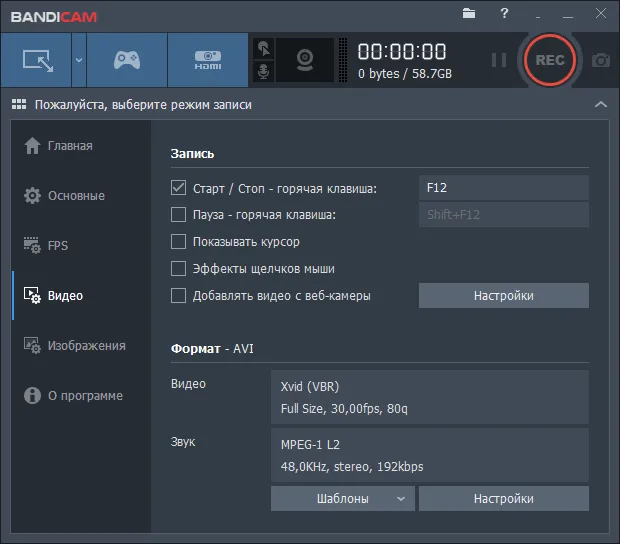This screenshot has height=544, width=620.
Task: Click Full Size, 30,00fps, 80q text
Action: 344,408
